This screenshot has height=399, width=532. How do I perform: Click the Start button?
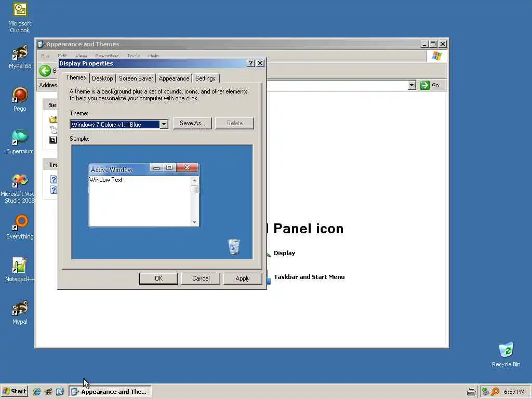click(14, 392)
